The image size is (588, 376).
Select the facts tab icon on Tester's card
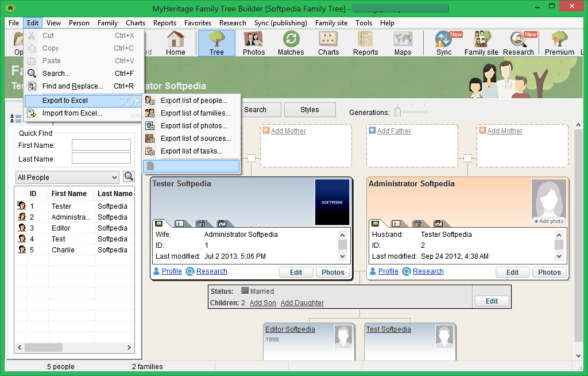pos(180,224)
